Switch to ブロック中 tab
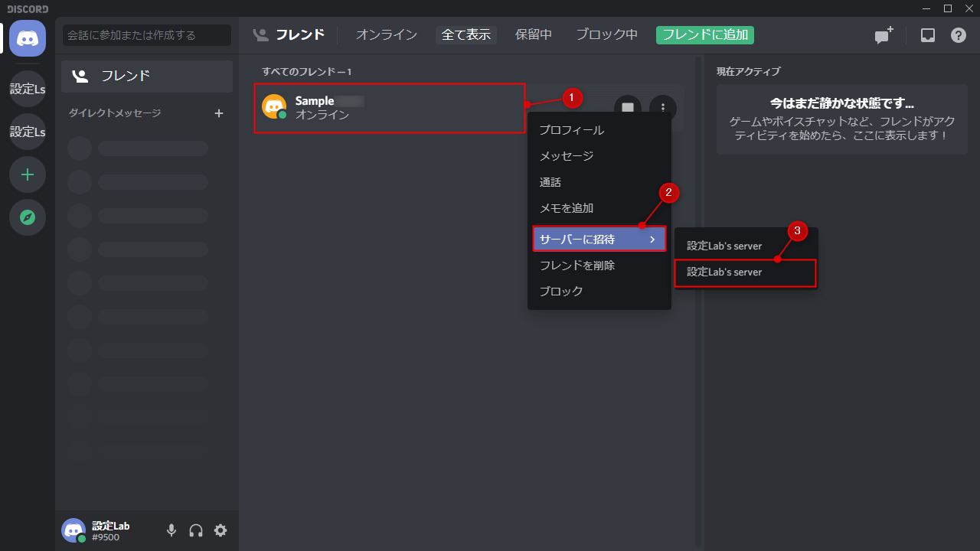 [x=607, y=34]
